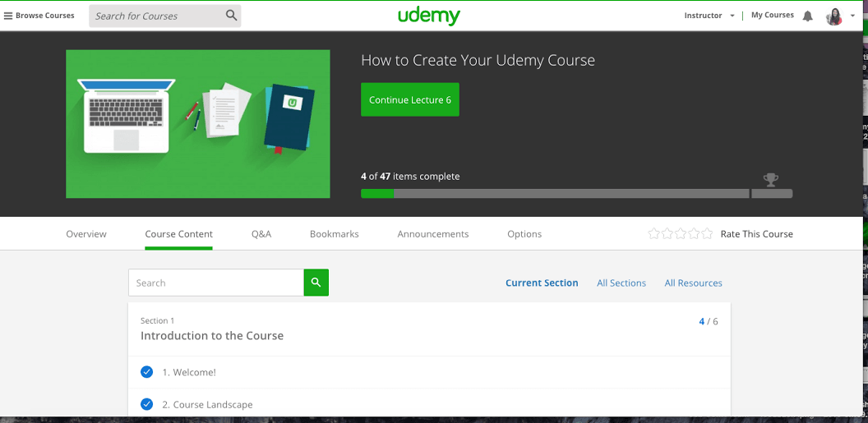Select the Course Content tab
868x423 pixels.
(x=179, y=234)
